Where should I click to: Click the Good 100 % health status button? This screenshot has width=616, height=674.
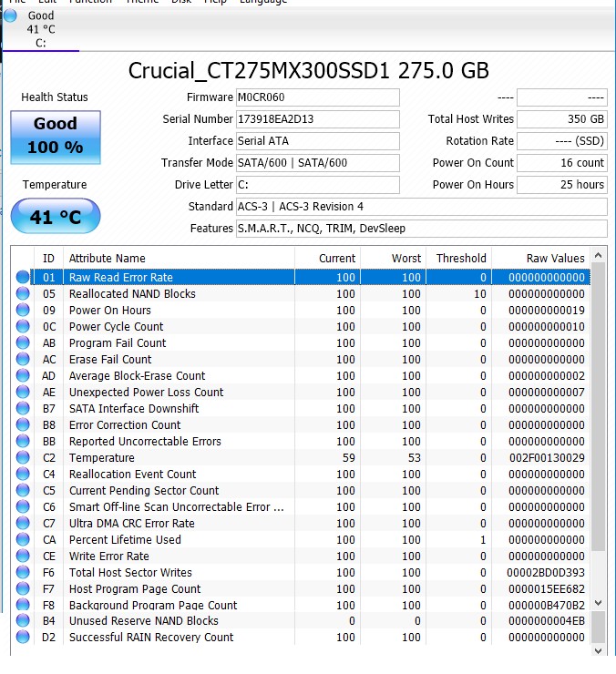pos(56,138)
